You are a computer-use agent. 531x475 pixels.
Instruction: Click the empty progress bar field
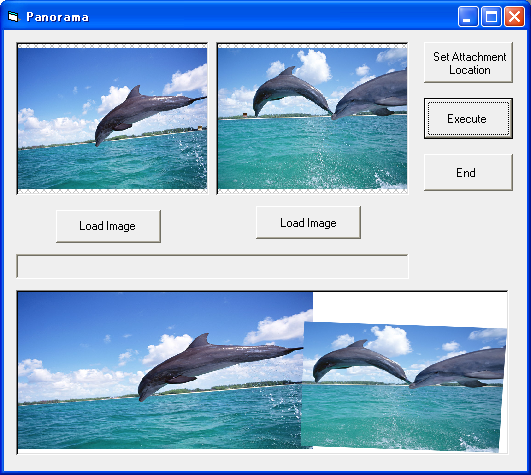(212, 266)
